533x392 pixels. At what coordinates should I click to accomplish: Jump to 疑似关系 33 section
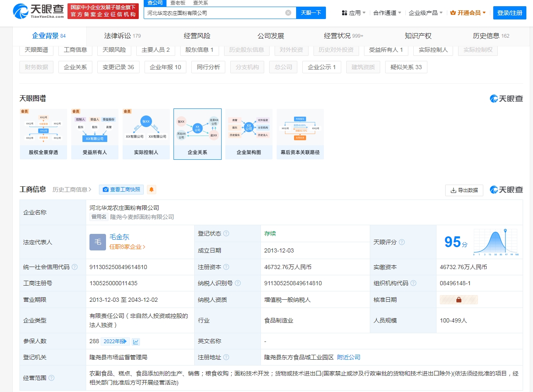click(x=406, y=67)
